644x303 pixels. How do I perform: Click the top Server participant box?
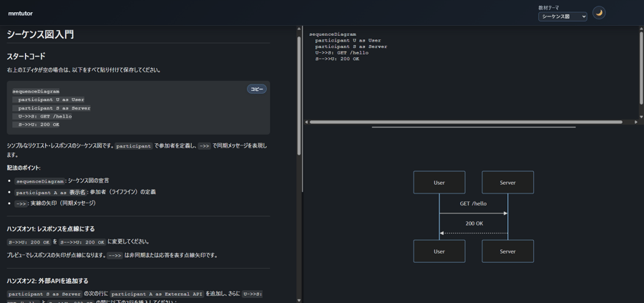click(507, 183)
